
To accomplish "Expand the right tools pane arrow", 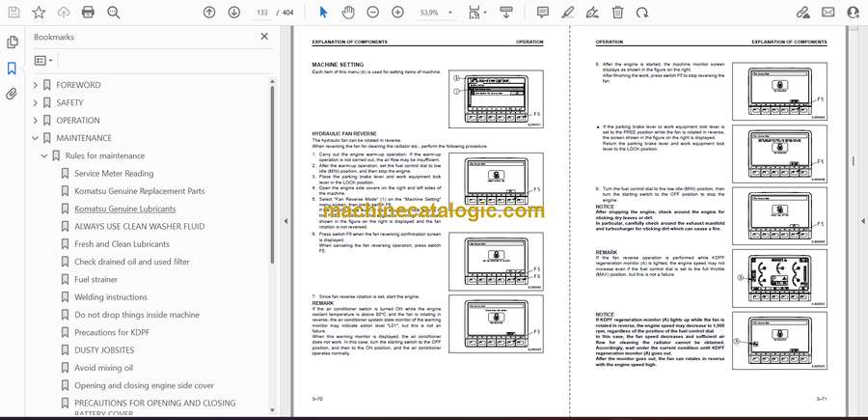I will point(862,220).
